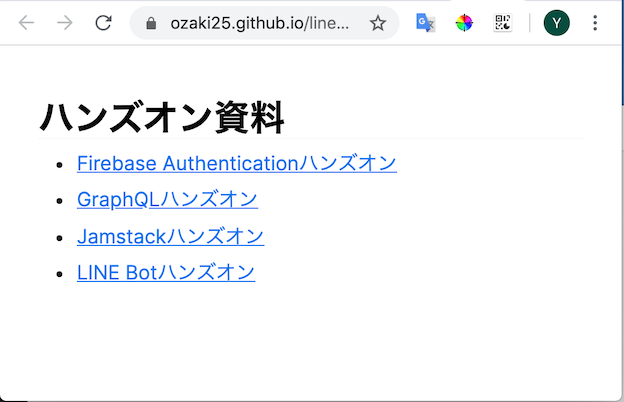Click the ハンズオン資料 heading

(x=162, y=117)
